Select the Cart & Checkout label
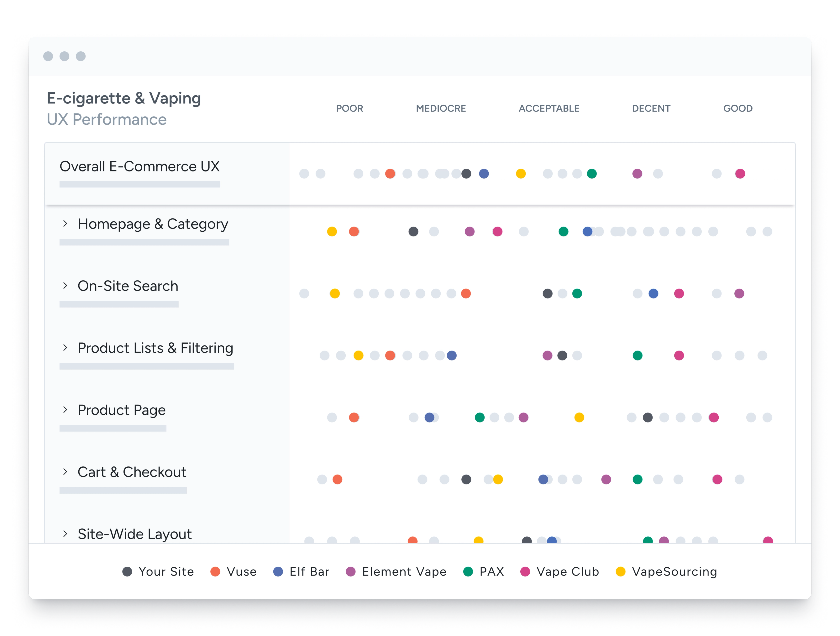 point(132,472)
